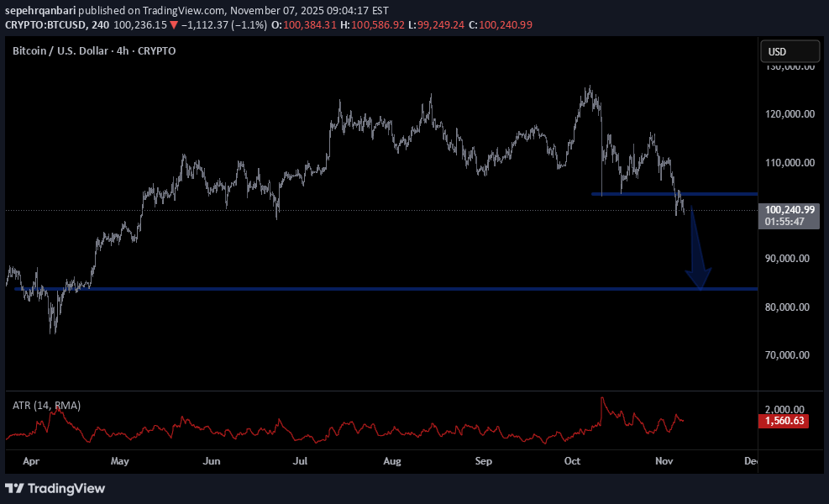Viewport: 829px width, 504px height.
Task: Click the red ATR value label 1,560.63
Action: point(784,421)
